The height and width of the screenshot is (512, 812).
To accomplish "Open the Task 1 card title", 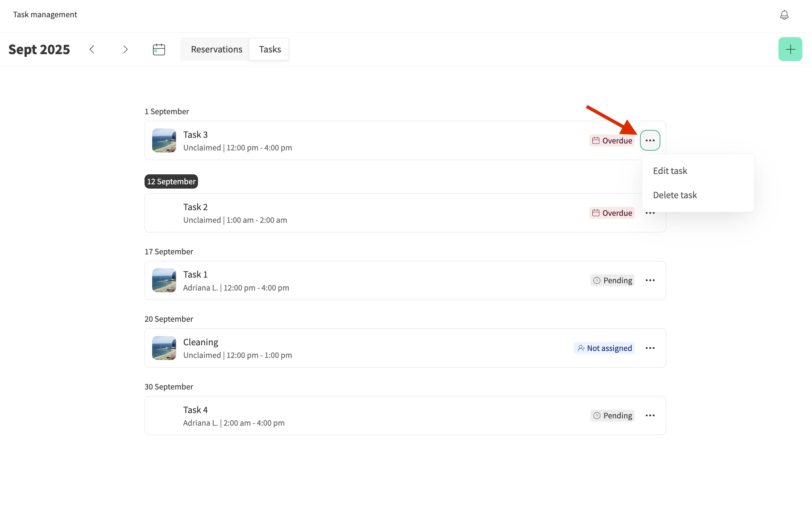I will (x=195, y=274).
